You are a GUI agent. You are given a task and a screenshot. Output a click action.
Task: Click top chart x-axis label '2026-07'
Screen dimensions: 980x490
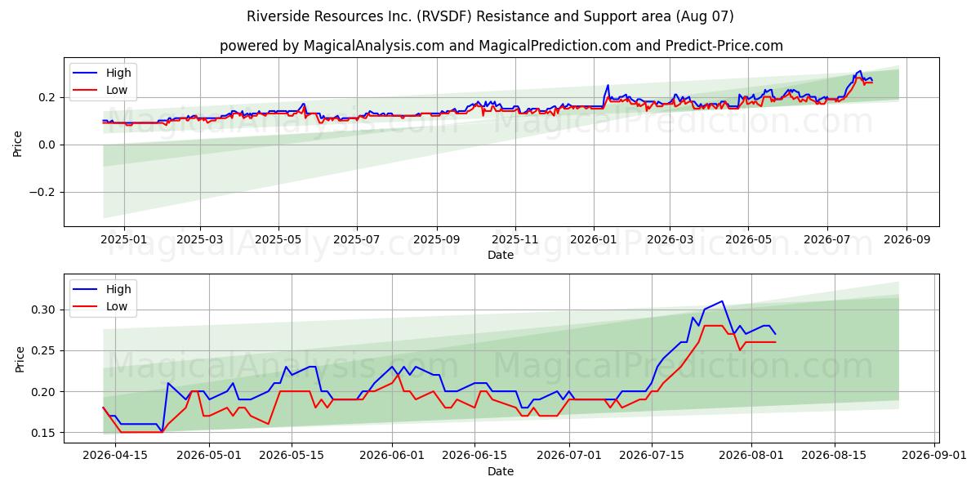tap(826, 239)
